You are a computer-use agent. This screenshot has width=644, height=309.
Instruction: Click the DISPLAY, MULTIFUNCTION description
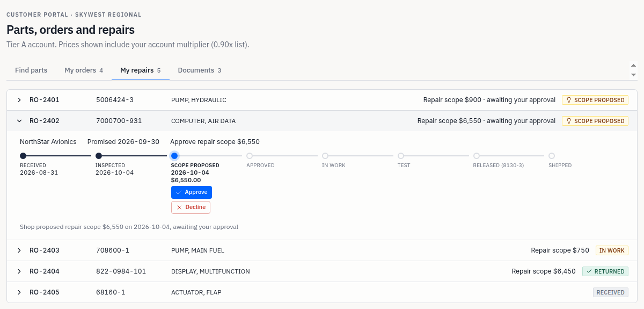click(x=210, y=271)
